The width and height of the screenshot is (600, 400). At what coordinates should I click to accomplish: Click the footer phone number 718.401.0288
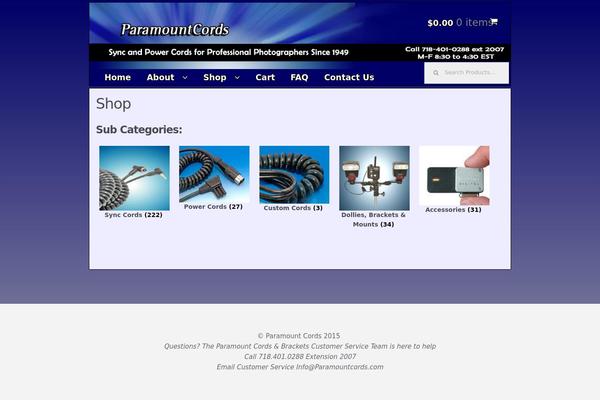[281, 356]
